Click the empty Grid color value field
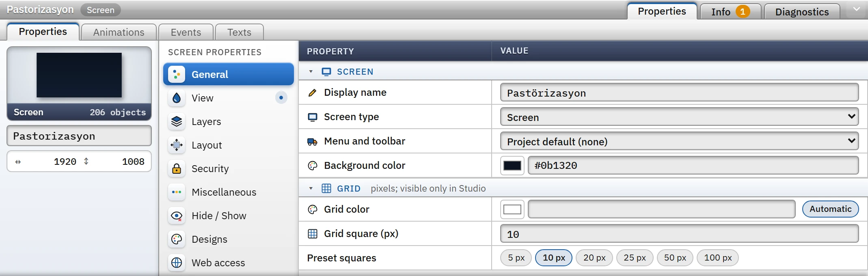Image resolution: width=868 pixels, height=276 pixels. 661,209
